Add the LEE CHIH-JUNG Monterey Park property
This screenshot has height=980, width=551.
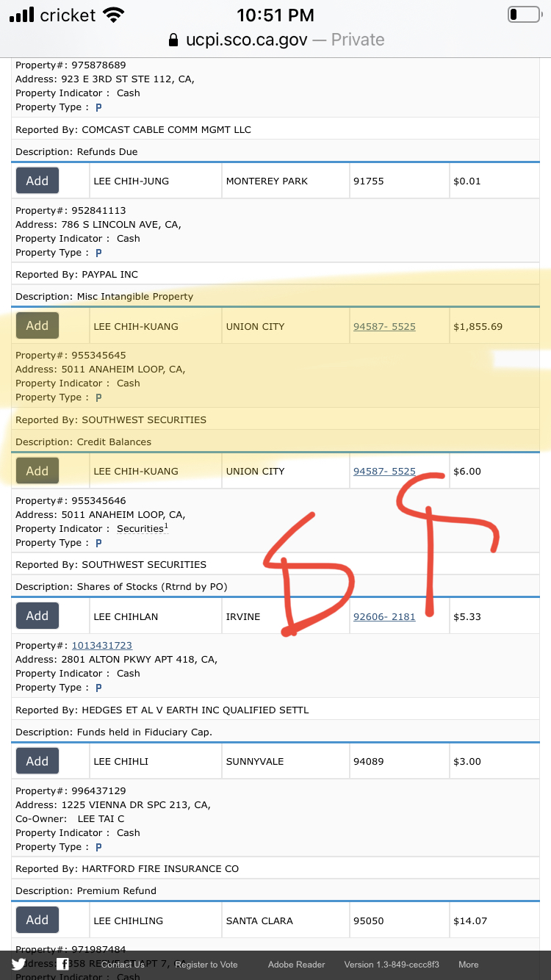coord(37,181)
